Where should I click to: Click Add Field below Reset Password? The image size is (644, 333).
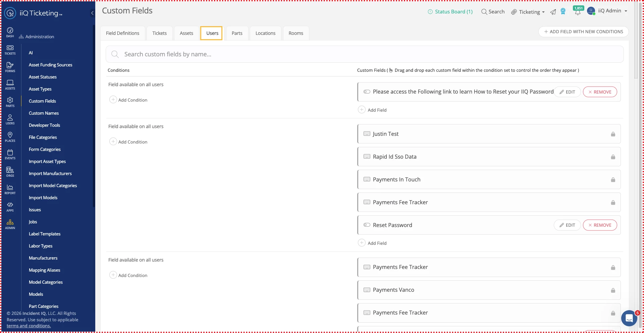[372, 243]
